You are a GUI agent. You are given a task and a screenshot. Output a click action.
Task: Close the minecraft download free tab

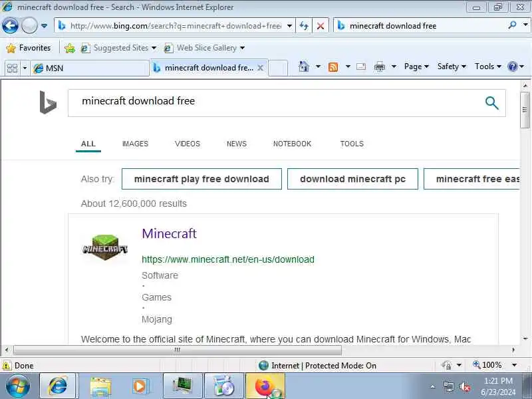260,68
